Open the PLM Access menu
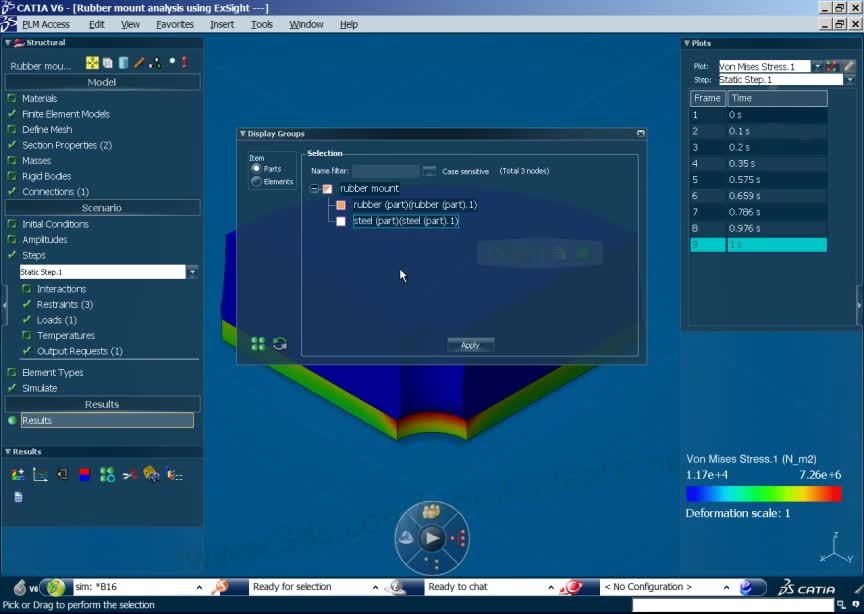 46,24
